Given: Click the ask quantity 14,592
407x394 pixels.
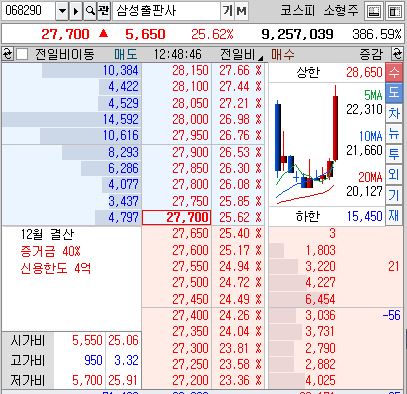Looking at the screenshot, I should (x=120, y=119).
